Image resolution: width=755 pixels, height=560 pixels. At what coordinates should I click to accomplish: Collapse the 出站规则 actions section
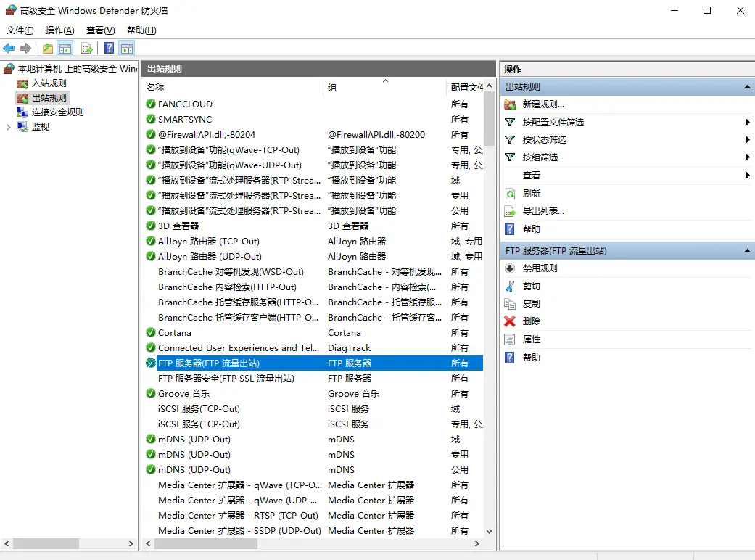click(x=747, y=87)
